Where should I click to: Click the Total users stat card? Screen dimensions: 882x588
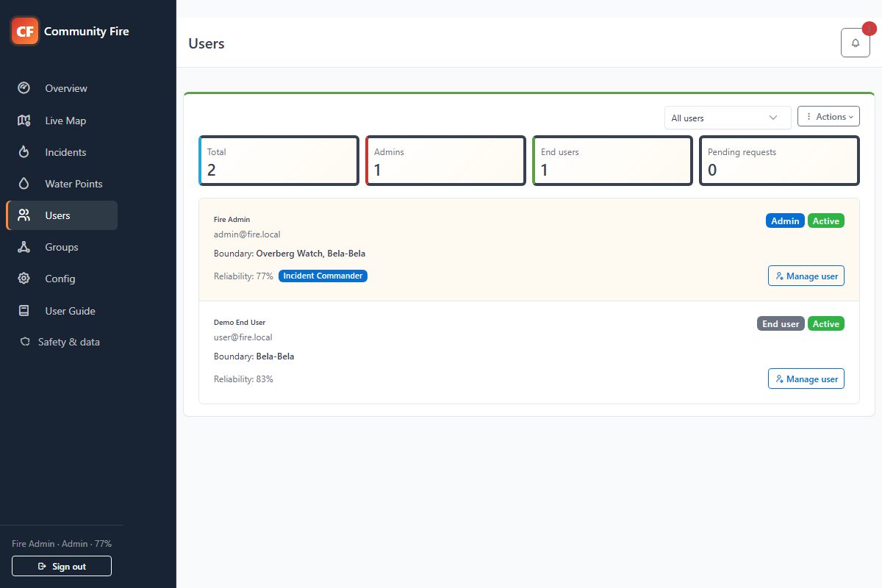279,161
